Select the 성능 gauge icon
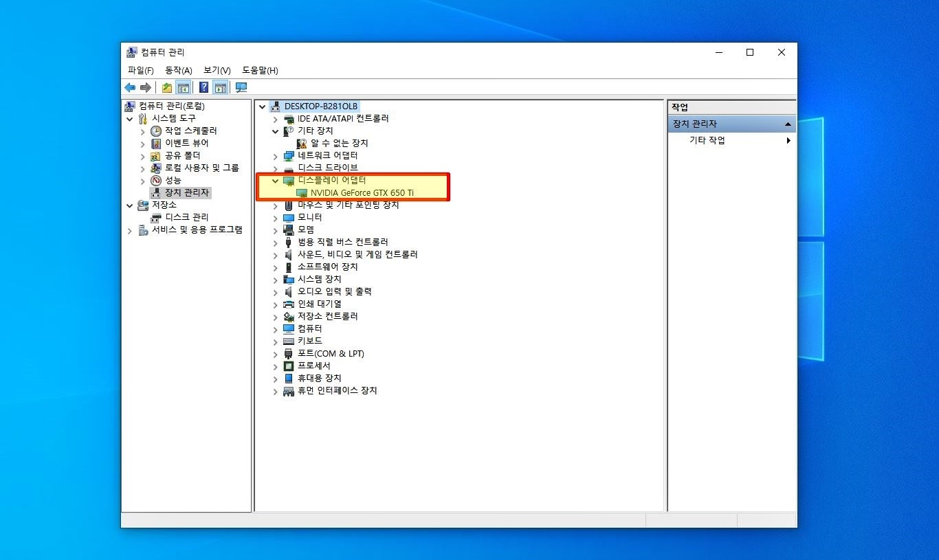Screen dimensions: 939x560 tap(156, 180)
